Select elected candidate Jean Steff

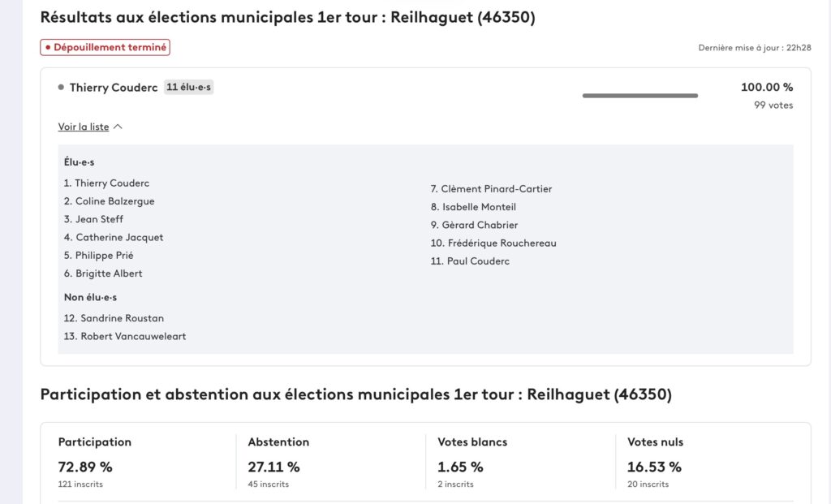click(99, 219)
